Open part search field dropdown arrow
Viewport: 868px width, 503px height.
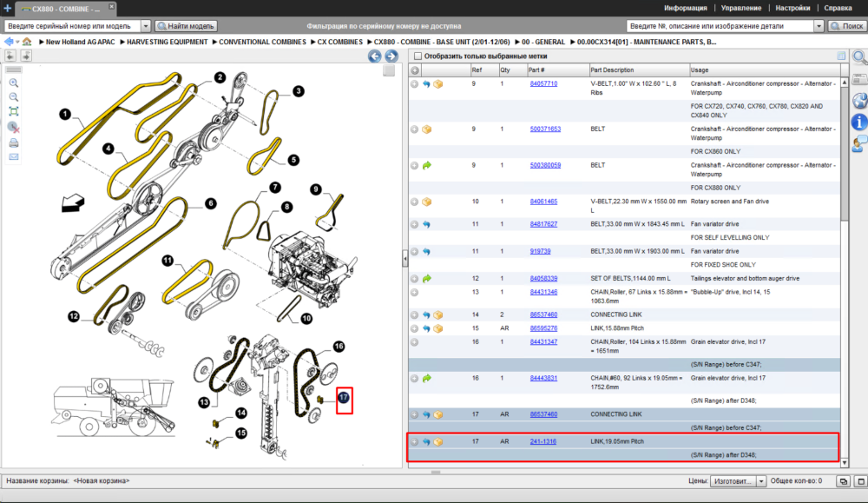point(819,26)
